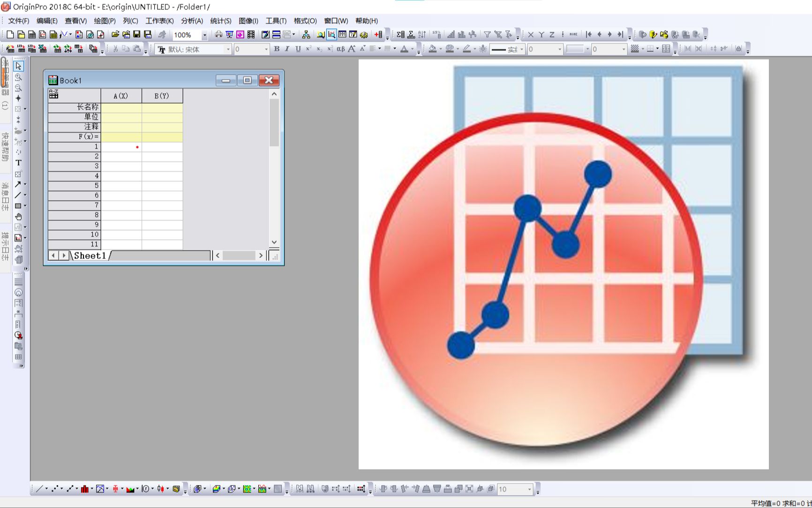Viewport: 812px width, 508px height.
Task: Click the Print icon in the standard toolbar
Action: click(x=218, y=35)
